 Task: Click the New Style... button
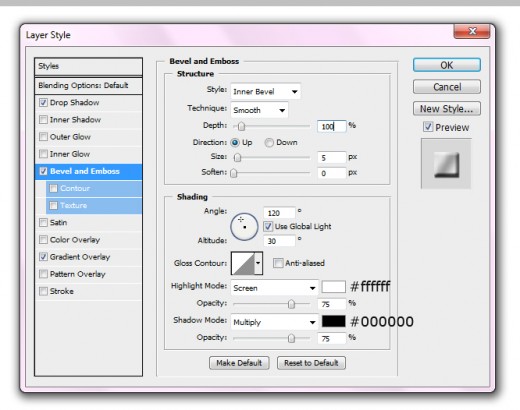447,109
